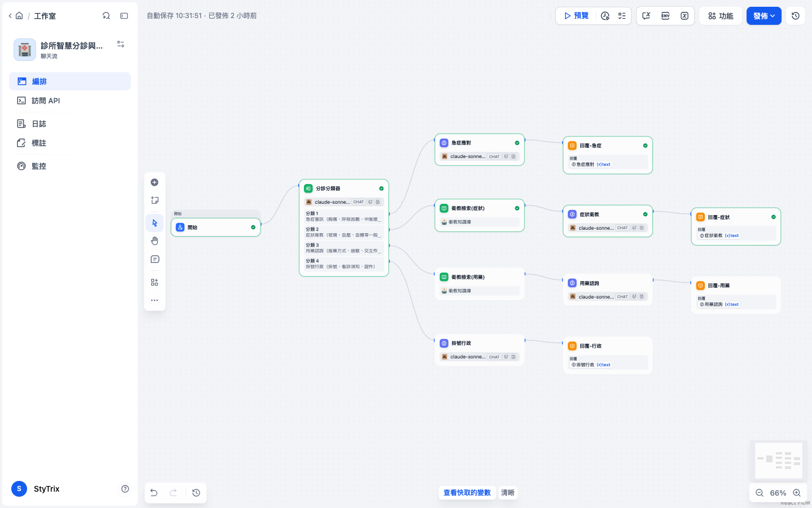This screenshot has width=812, height=508.
Task: Open version history at top right
Action: 796,16
